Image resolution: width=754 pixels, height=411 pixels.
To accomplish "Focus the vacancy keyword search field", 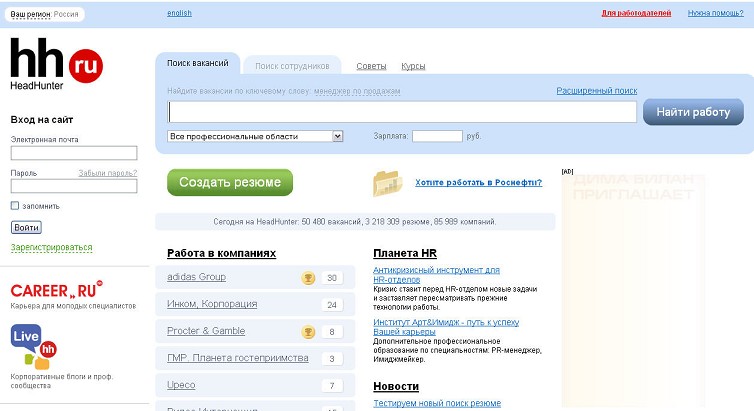I will click(x=402, y=112).
